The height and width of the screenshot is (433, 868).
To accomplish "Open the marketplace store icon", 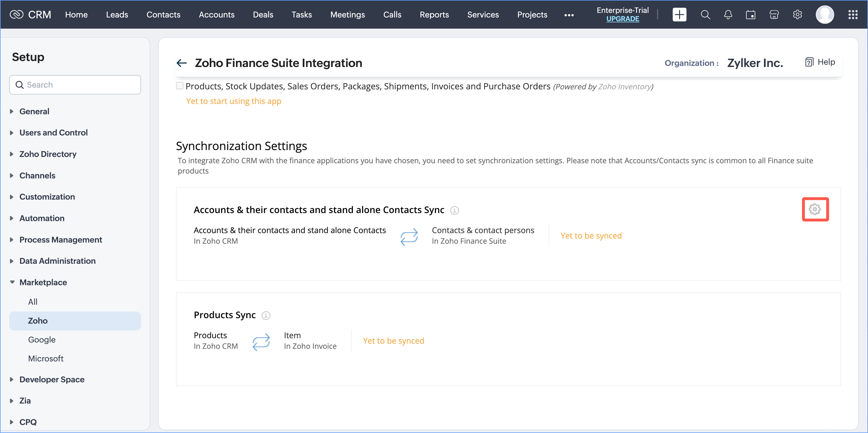I will pyautogui.click(x=774, y=15).
